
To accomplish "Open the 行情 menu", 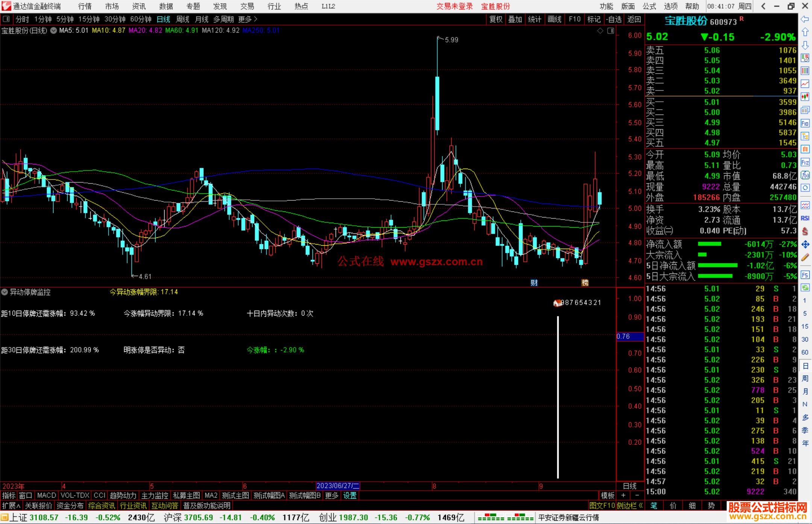I will tap(85, 6).
